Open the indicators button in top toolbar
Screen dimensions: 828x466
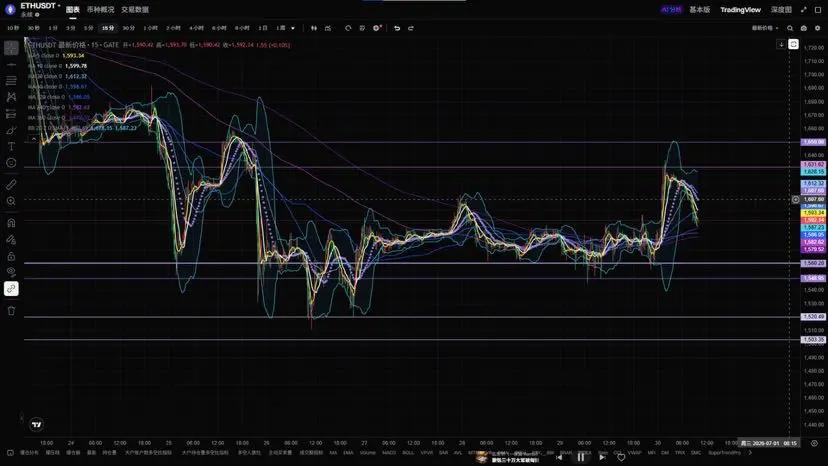coord(328,28)
